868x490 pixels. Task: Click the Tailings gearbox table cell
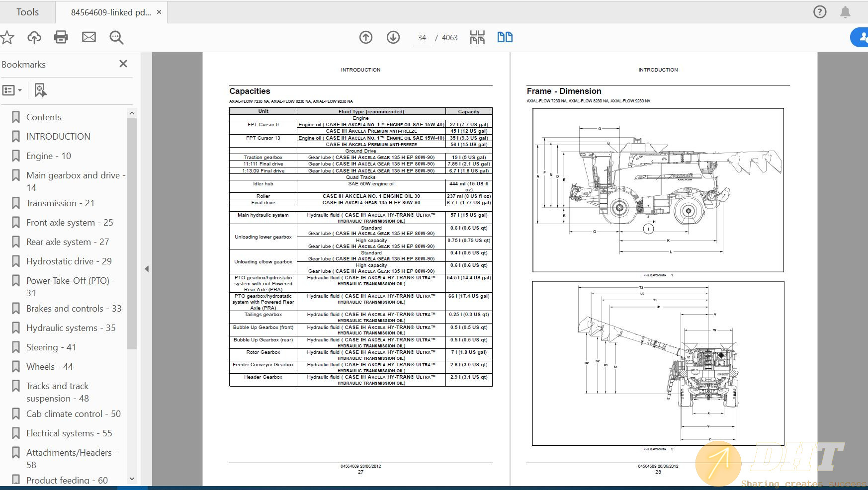(x=263, y=317)
